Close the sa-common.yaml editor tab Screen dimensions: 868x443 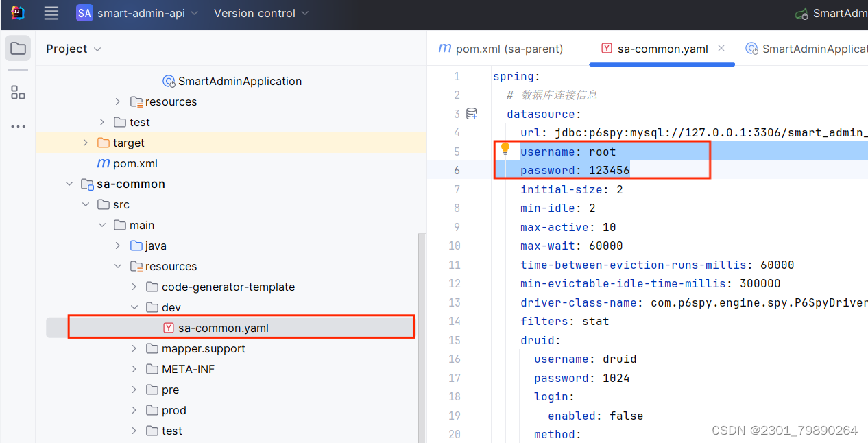pyautogui.click(x=721, y=49)
